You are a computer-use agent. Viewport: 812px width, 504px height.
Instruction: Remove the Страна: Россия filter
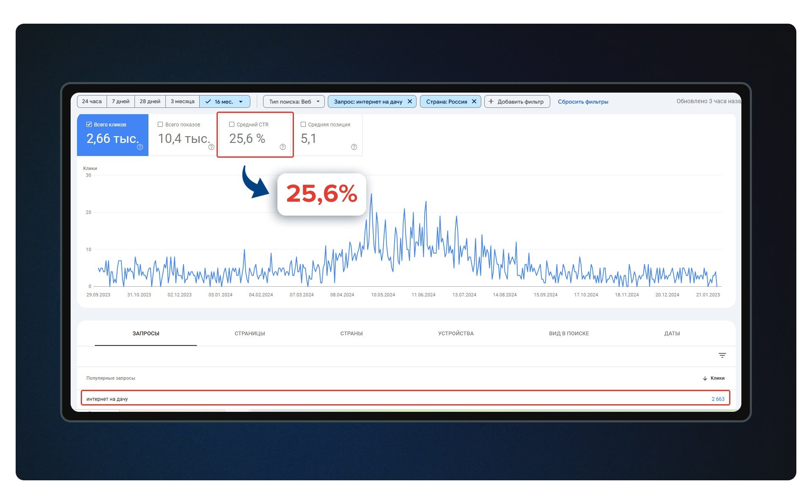tap(474, 101)
